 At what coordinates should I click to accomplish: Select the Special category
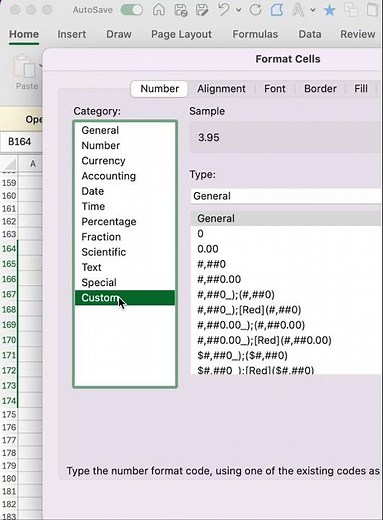(x=125, y=282)
